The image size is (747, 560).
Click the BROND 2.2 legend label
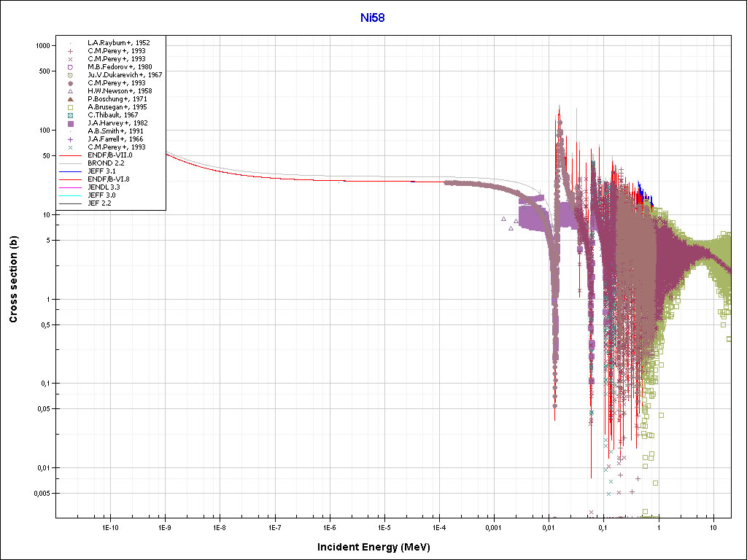(x=105, y=163)
